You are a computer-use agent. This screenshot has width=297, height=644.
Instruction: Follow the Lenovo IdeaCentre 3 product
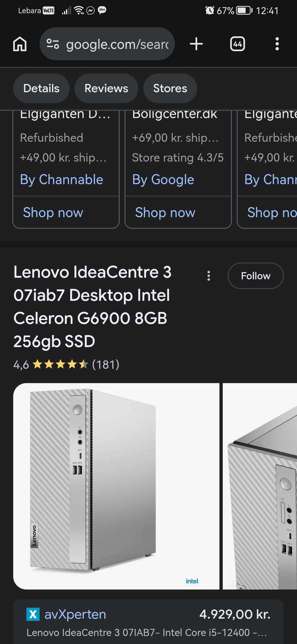[255, 276]
